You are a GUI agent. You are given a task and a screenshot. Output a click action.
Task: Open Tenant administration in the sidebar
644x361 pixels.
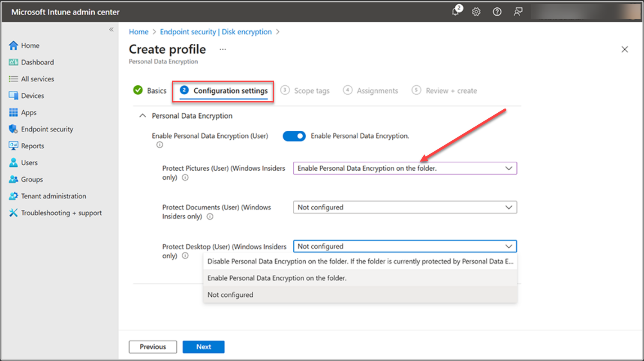[x=54, y=196]
